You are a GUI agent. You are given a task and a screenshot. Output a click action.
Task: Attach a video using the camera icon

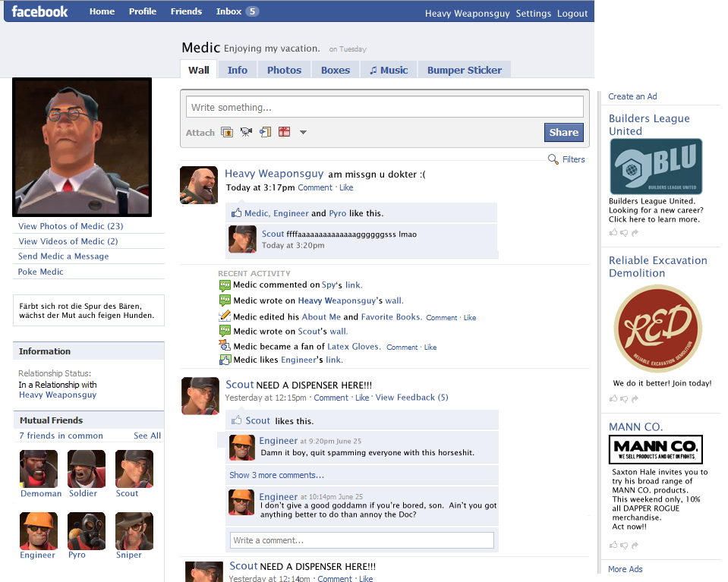246,132
